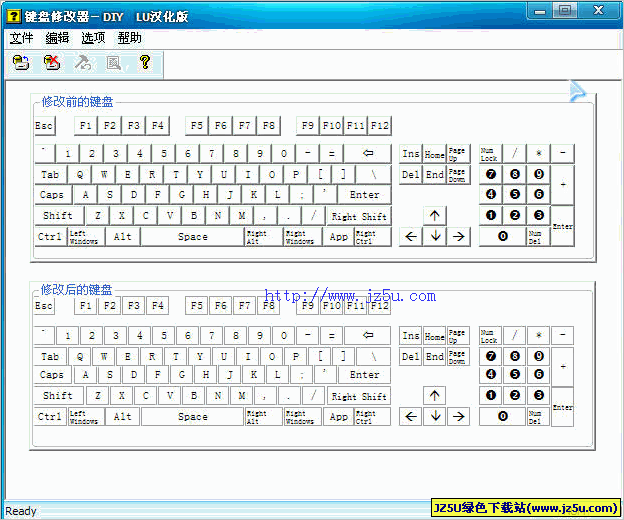Select Right Ctrl key in lower keyboard

[372, 417]
